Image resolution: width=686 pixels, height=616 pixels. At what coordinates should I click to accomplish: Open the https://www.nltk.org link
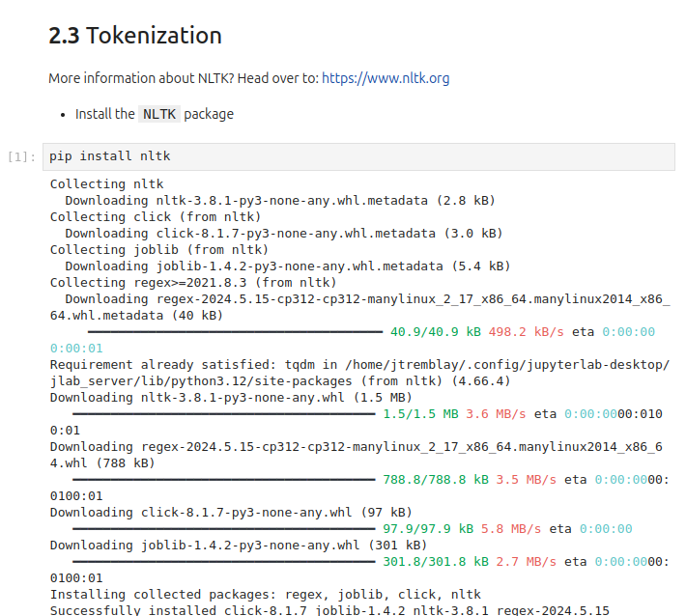pyautogui.click(x=385, y=78)
